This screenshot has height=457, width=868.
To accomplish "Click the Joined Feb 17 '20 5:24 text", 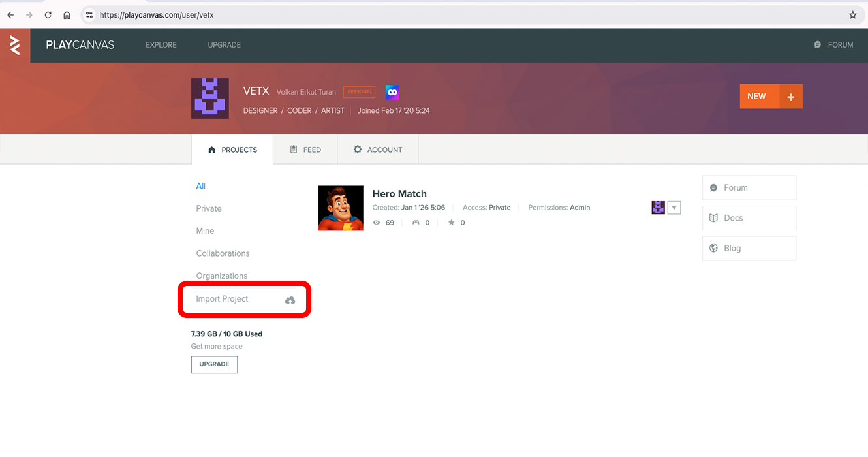I will pos(394,111).
